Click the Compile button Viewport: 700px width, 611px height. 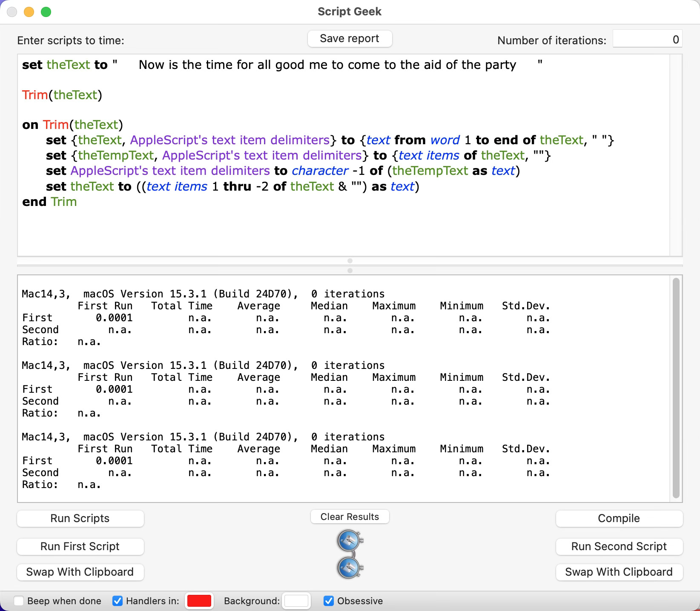pyautogui.click(x=619, y=518)
